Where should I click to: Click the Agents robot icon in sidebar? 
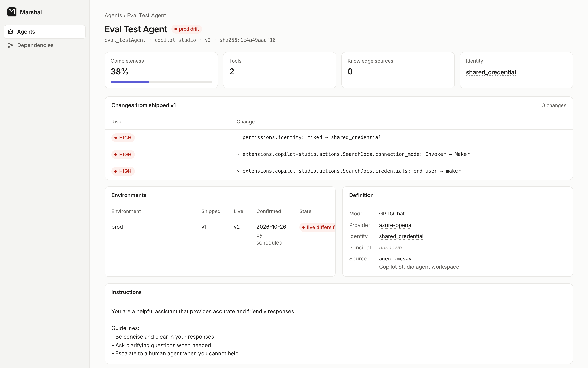pyautogui.click(x=10, y=32)
